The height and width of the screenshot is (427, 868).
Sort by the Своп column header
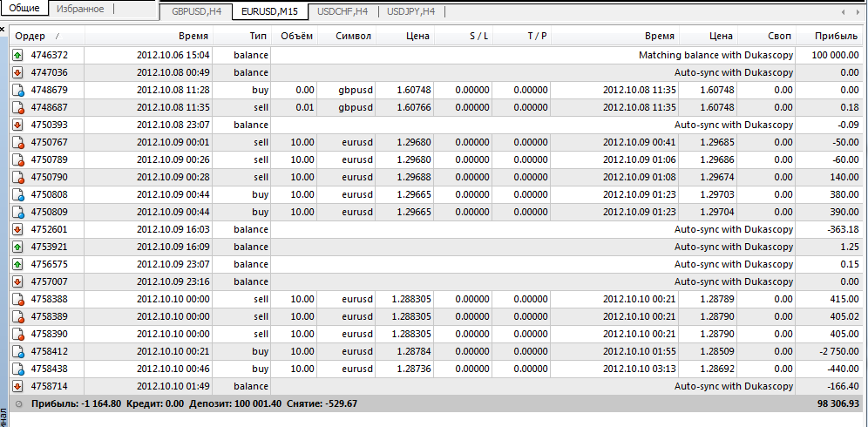[767, 36]
